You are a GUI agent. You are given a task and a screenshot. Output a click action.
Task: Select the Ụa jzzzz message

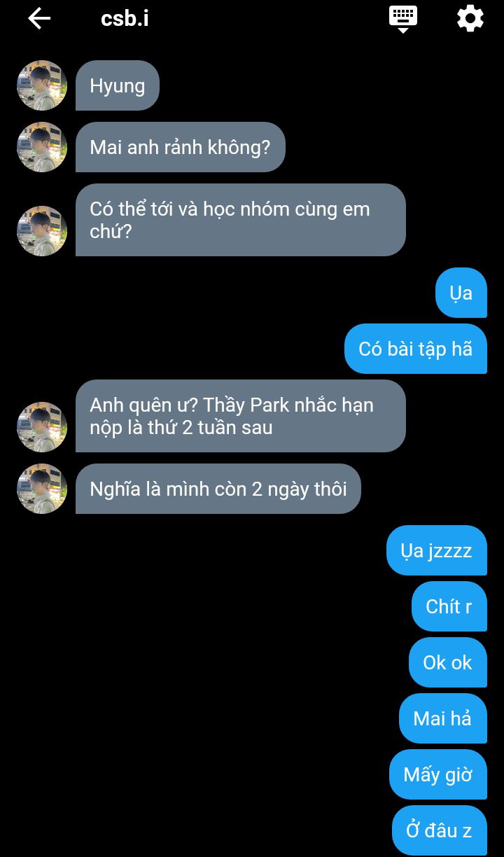pyautogui.click(x=437, y=550)
